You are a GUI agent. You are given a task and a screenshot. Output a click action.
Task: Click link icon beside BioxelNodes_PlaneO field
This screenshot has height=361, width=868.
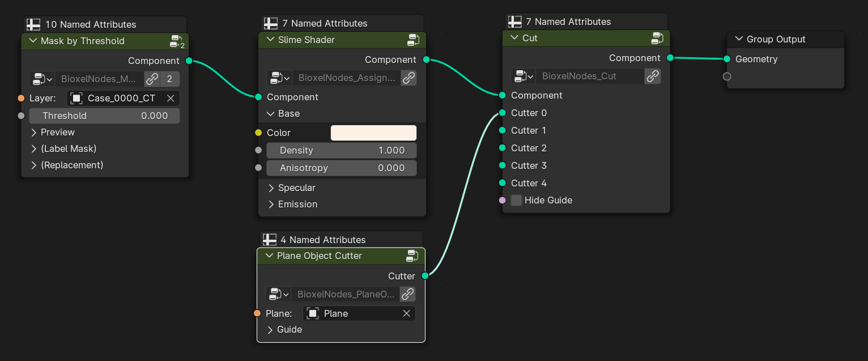point(407,294)
